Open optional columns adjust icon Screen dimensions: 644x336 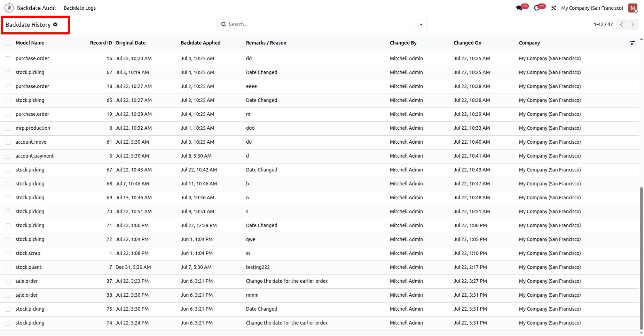click(633, 43)
